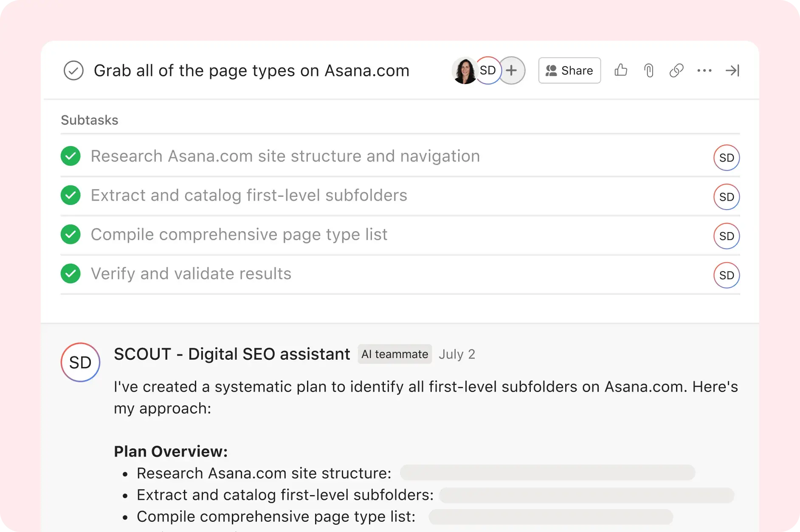Attach a file with the paperclip icon
800x532 pixels.
[648, 70]
